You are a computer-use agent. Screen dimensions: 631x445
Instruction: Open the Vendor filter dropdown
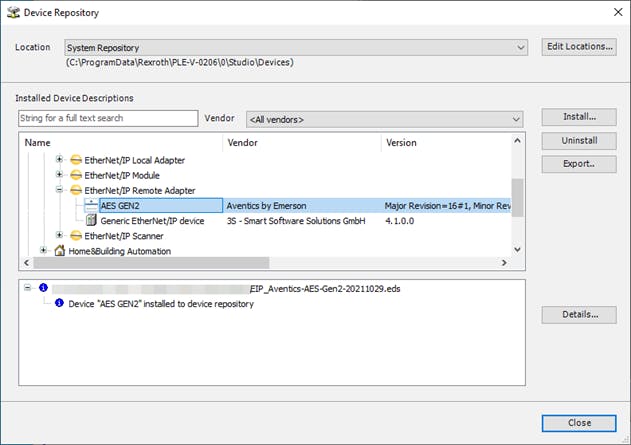pos(515,119)
